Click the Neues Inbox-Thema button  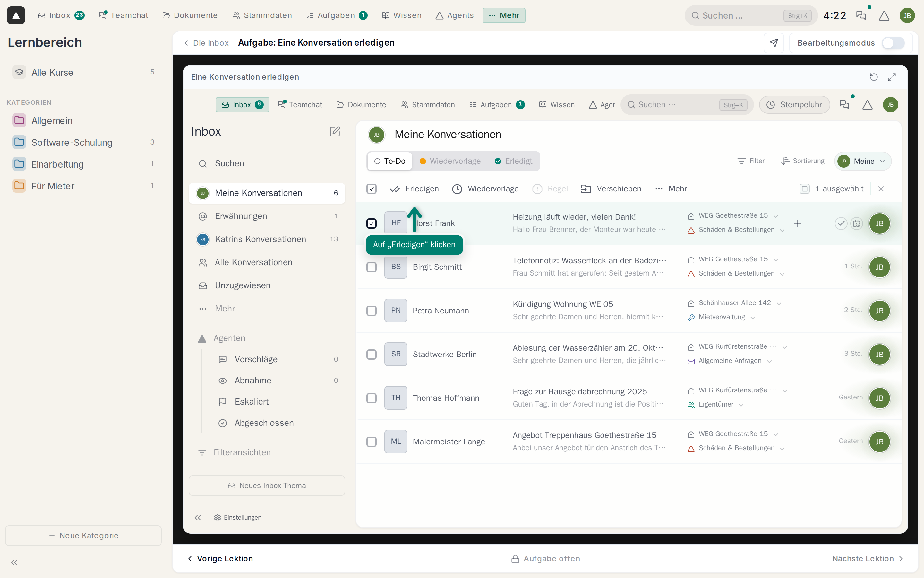pos(267,486)
